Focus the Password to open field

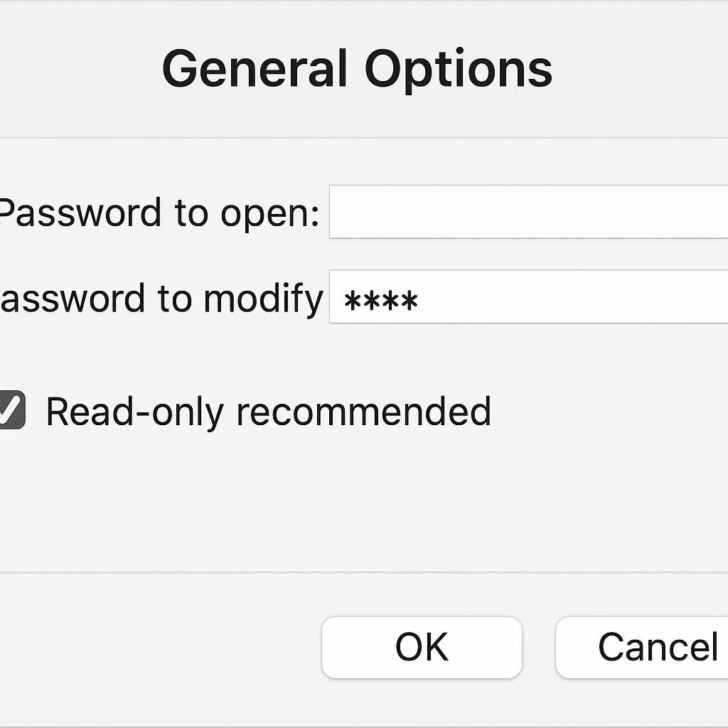tap(528, 212)
